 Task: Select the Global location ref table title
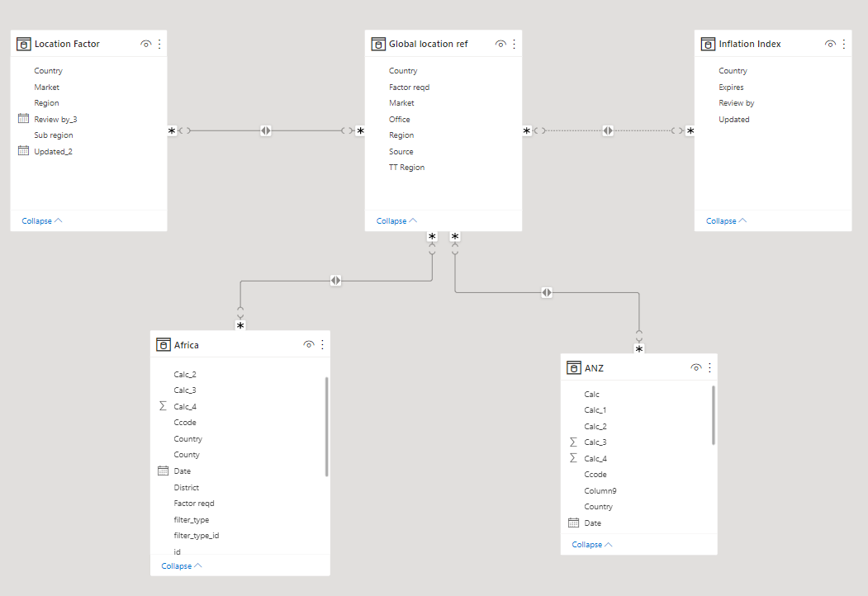[429, 44]
